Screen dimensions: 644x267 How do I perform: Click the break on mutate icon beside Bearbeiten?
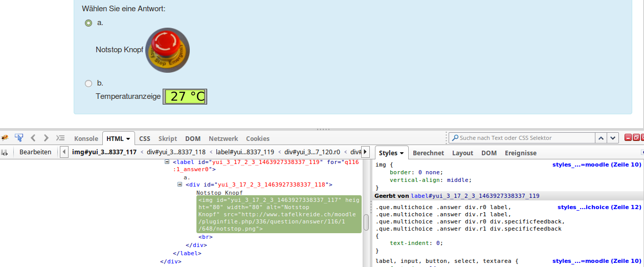pyautogui.click(x=5, y=152)
